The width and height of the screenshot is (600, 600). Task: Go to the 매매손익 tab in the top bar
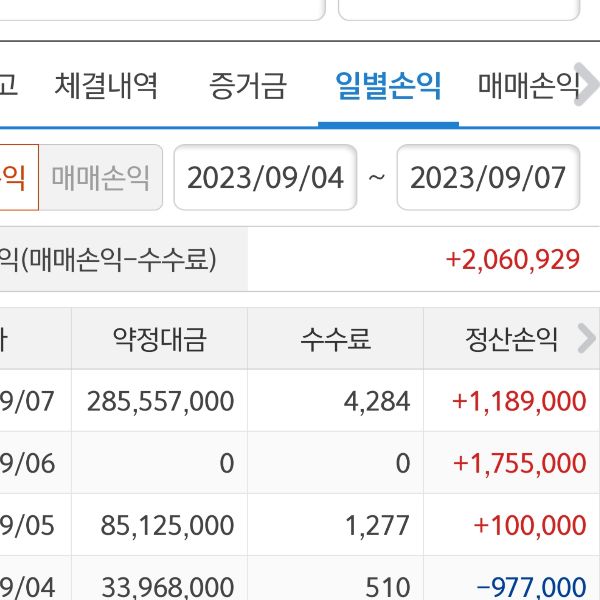(x=529, y=85)
